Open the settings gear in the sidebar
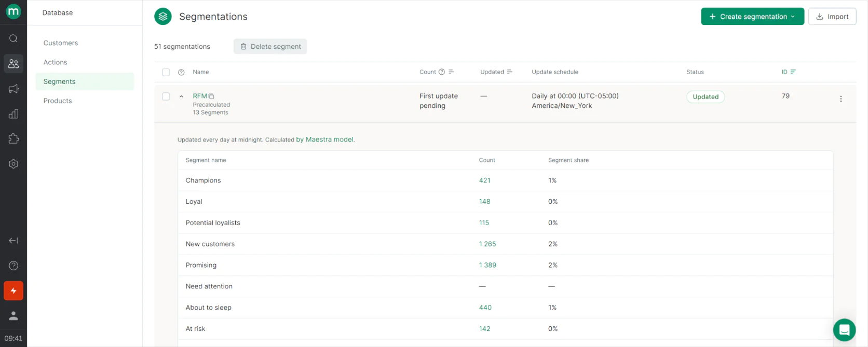 13,164
